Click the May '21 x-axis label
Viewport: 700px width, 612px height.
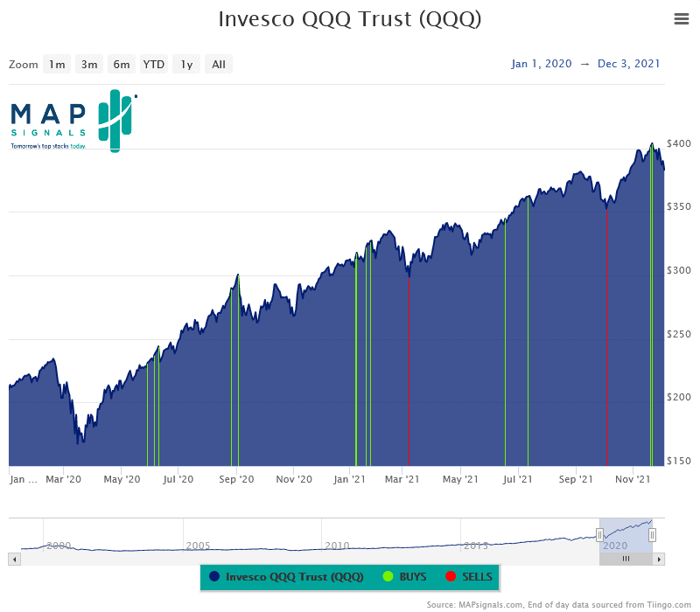460,479
